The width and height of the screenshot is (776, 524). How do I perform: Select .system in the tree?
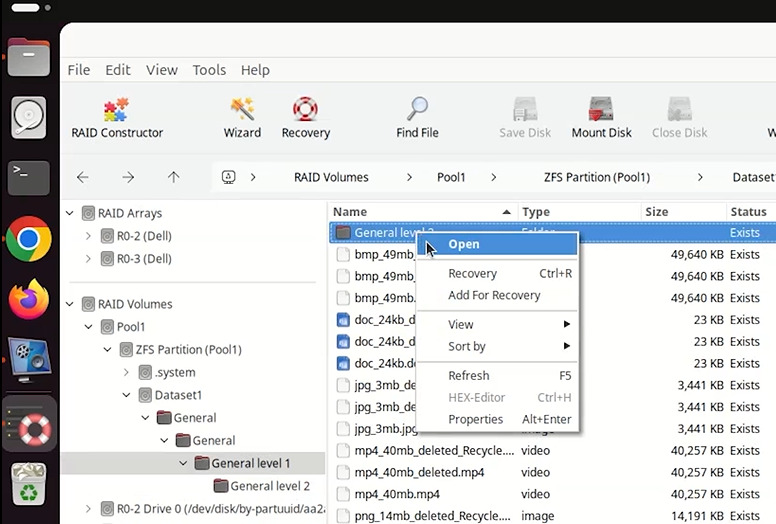[x=175, y=373]
